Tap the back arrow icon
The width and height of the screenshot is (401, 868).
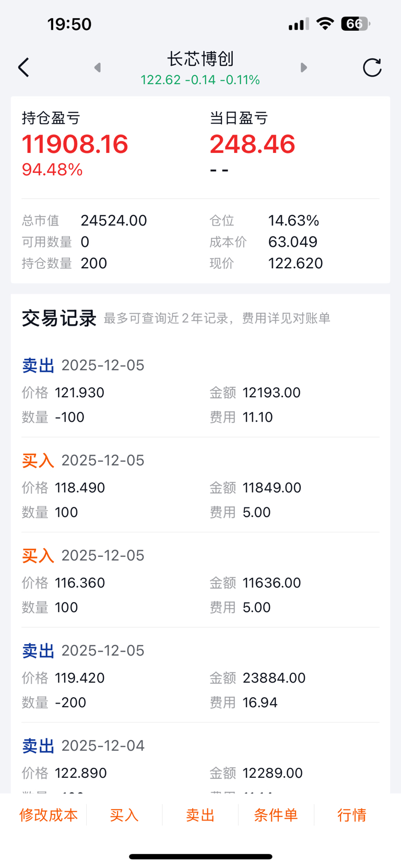tap(23, 68)
